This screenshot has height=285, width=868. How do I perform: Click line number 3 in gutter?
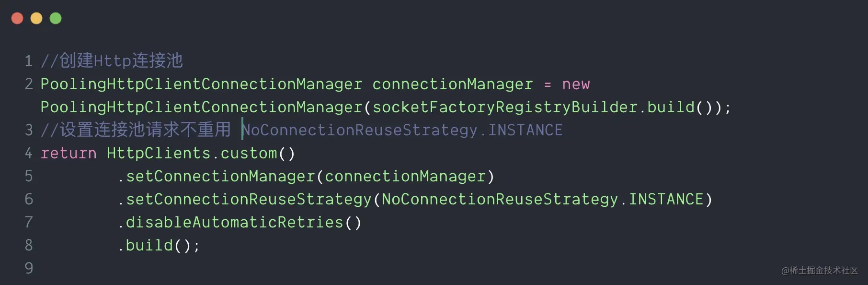(29, 130)
